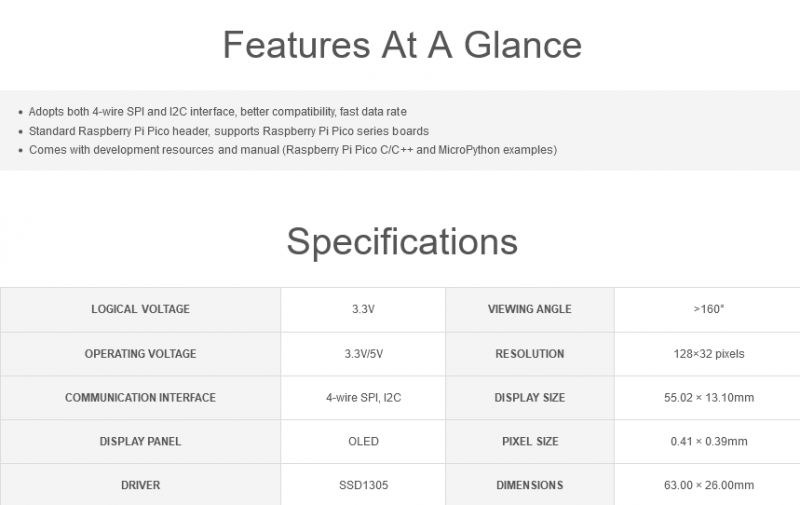The image size is (800, 505).
Task: Click the "Features At A Glance" heading
Action: (x=401, y=45)
